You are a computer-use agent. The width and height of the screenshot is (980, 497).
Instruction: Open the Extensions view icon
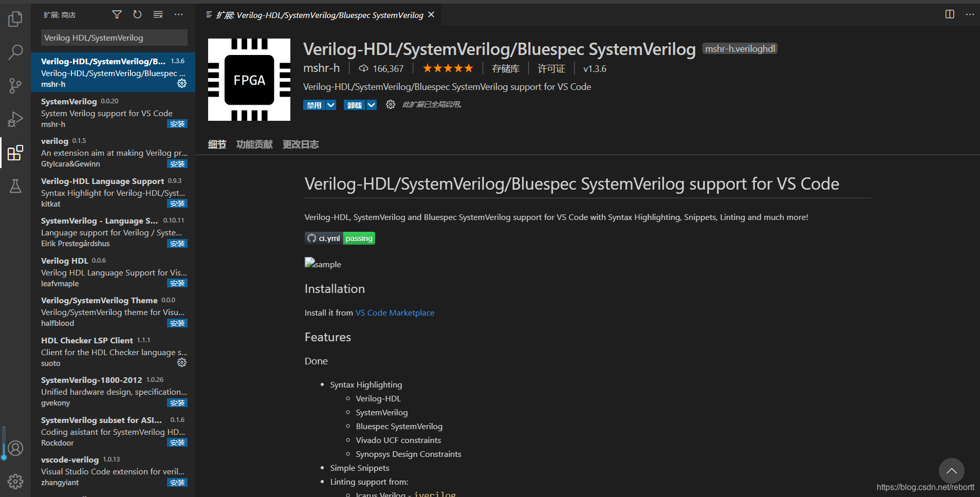[15, 153]
